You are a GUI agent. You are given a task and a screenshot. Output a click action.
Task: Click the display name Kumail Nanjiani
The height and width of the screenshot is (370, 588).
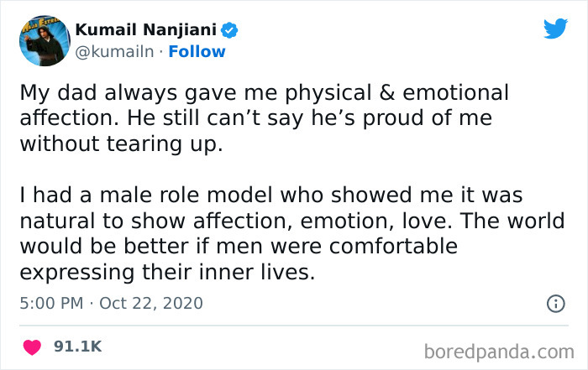point(146,30)
